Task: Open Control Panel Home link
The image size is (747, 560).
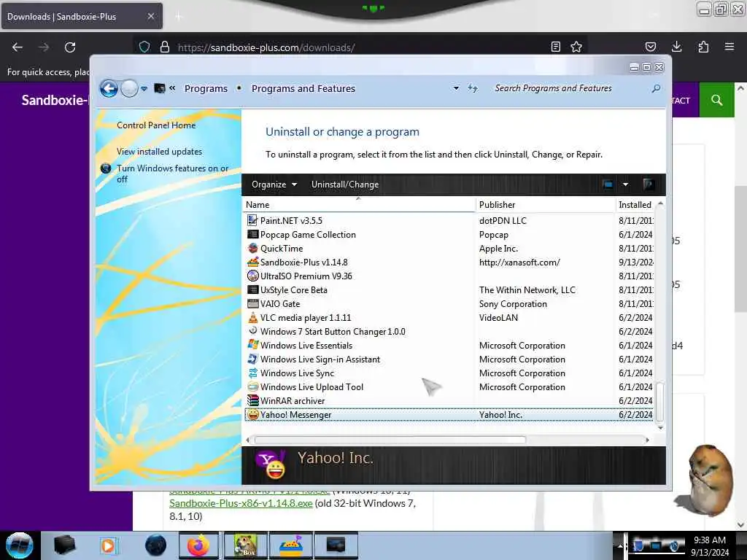Action: 156,125
